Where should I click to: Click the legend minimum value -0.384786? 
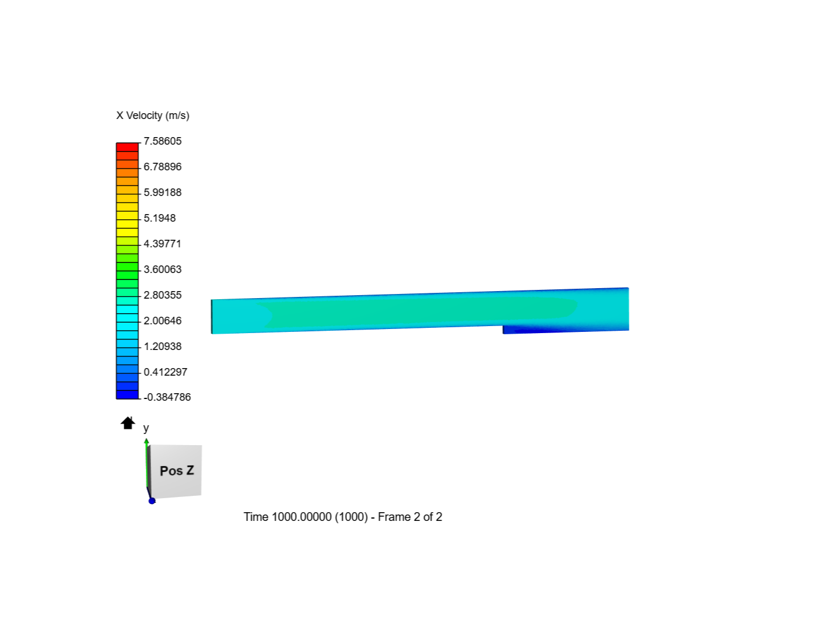pyautogui.click(x=167, y=397)
